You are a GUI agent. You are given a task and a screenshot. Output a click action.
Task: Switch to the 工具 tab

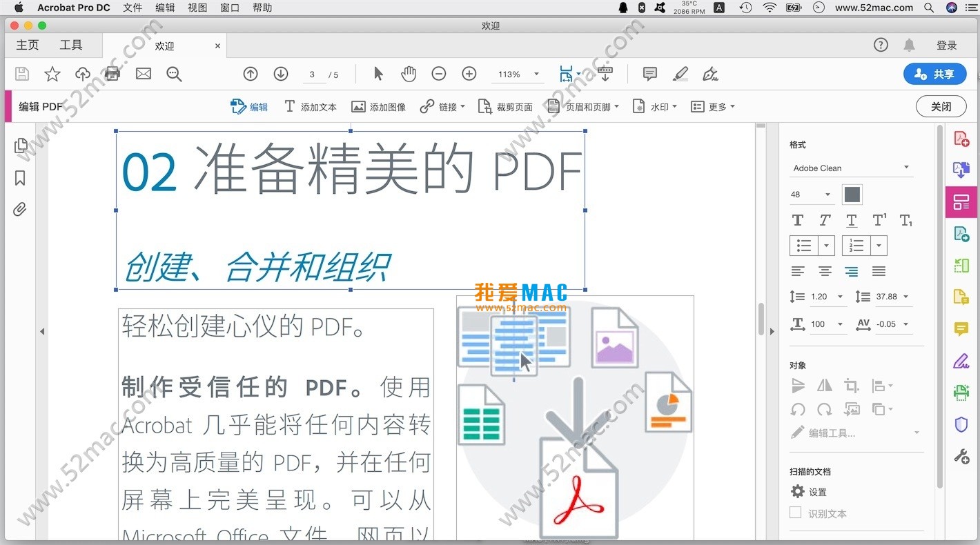71,45
